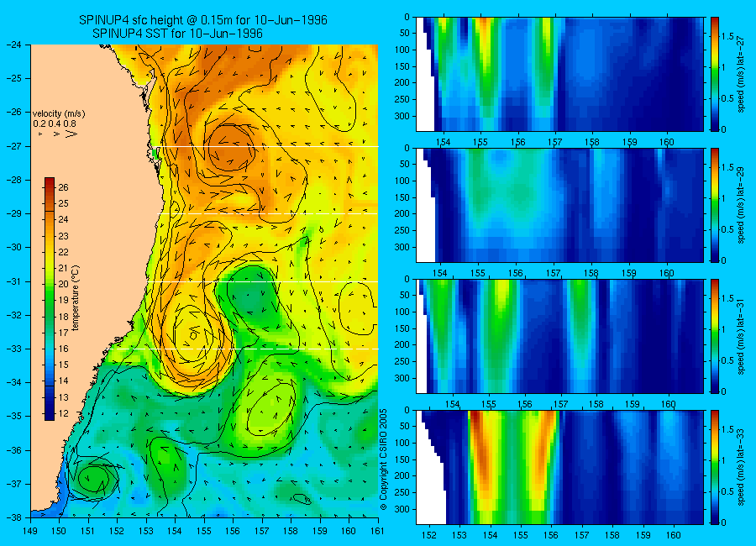756x546 pixels.
Task: Click the "-33" latitude axis label
Action: [13, 349]
